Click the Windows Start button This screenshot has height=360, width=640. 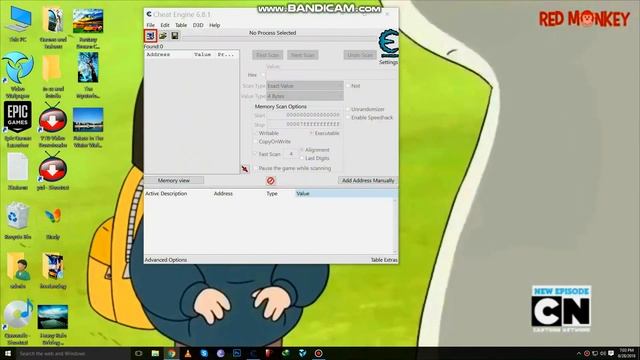(8, 353)
